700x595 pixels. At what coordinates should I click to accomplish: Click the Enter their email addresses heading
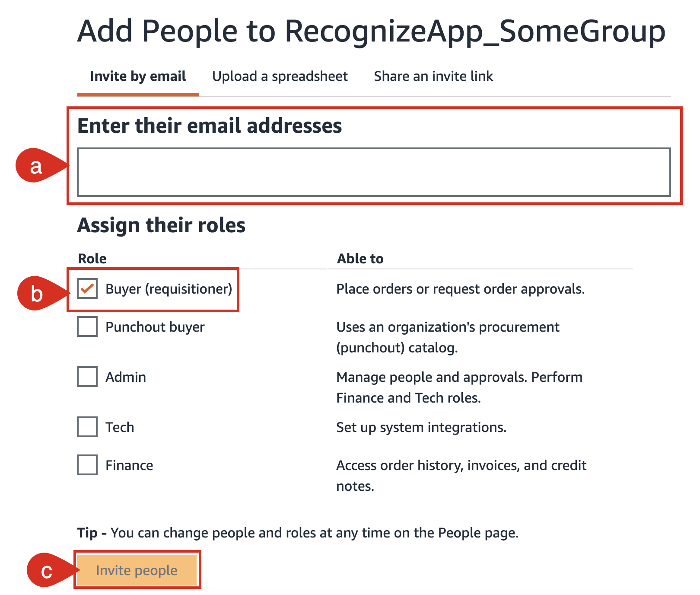click(210, 126)
